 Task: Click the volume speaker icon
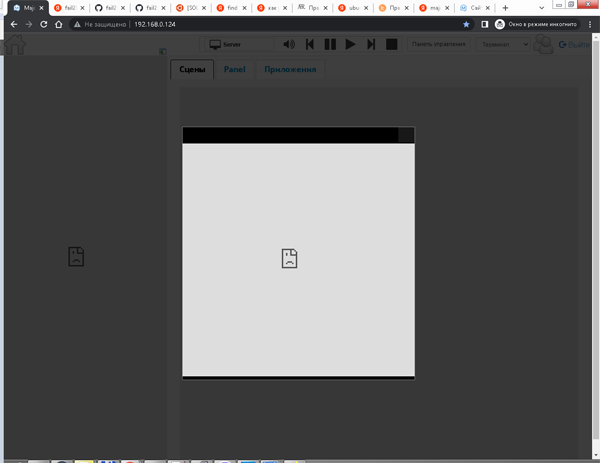click(x=289, y=44)
